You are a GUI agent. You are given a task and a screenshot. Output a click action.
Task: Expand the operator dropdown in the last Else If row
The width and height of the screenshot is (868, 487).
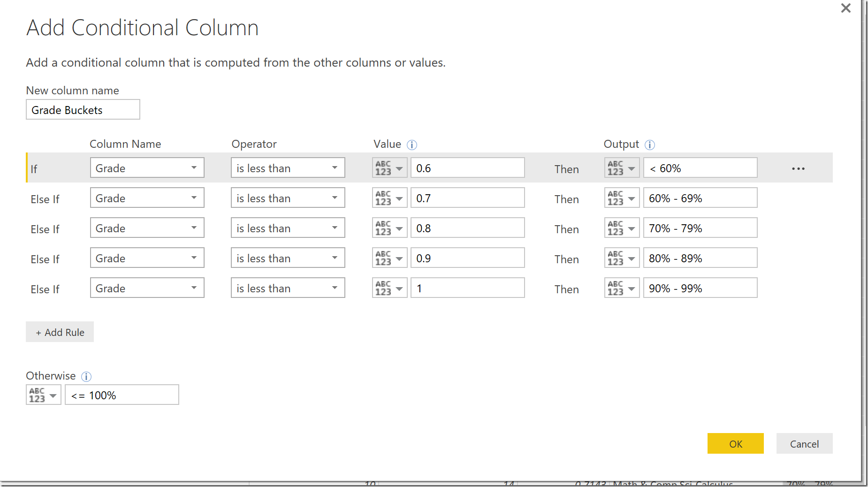pos(288,288)
